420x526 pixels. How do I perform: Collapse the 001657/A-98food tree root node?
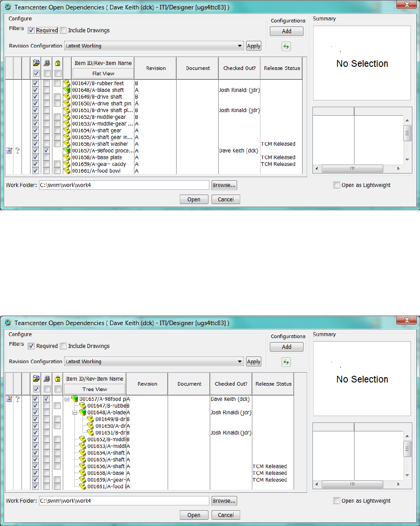[x=67, y=399]
